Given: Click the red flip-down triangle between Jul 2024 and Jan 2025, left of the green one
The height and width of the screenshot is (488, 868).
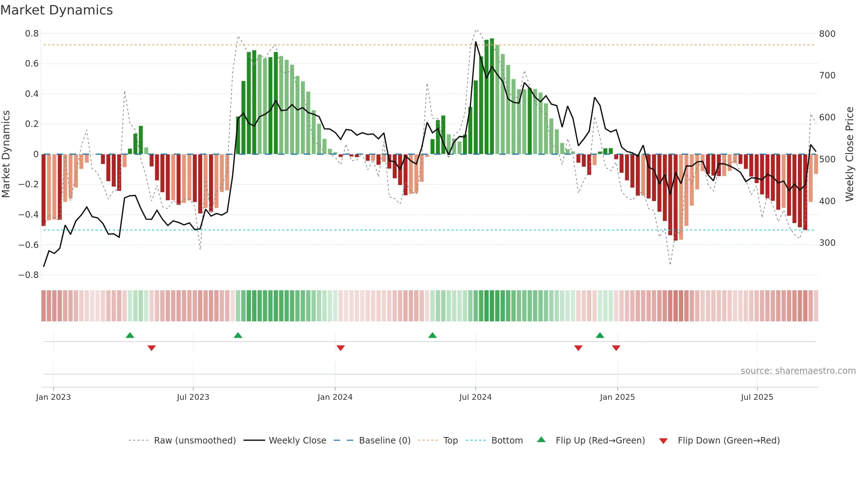Looking at the screenshot, I should (578, 348).
